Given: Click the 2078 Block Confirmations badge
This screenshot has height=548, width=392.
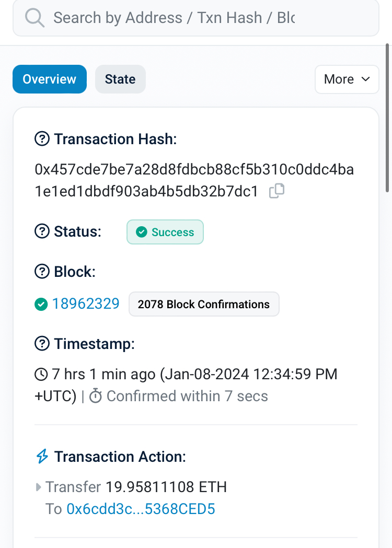Looking at the screenshot, I should (x=204, y=304).
